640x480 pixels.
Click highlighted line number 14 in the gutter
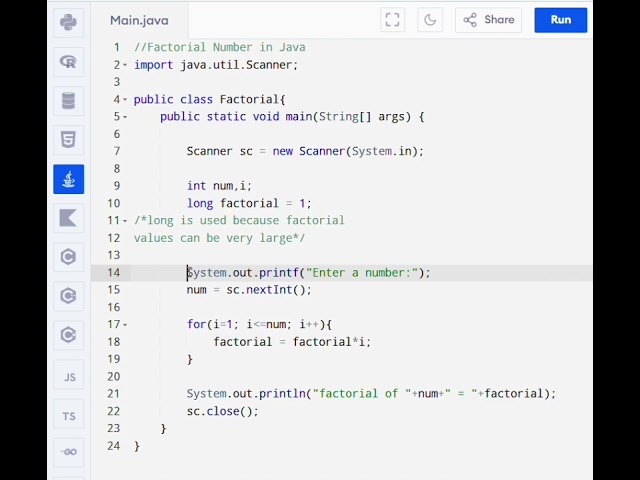(113, 273)
